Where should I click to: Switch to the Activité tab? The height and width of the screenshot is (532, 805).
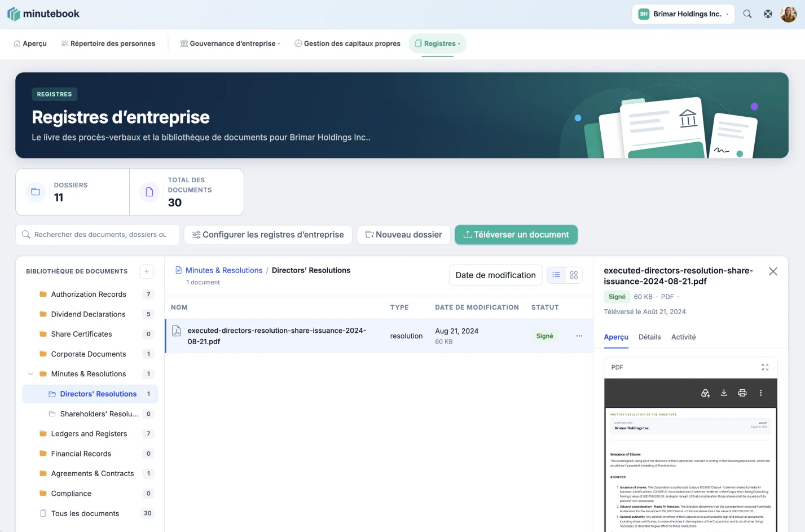(x=683, y=337)
